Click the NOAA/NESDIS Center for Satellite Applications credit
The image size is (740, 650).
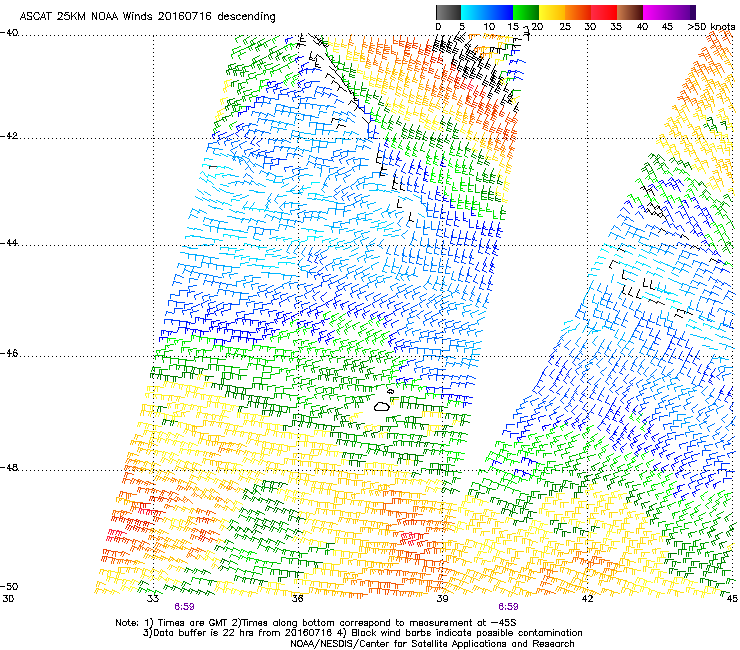pyautogui.click(x=432, y=644)
